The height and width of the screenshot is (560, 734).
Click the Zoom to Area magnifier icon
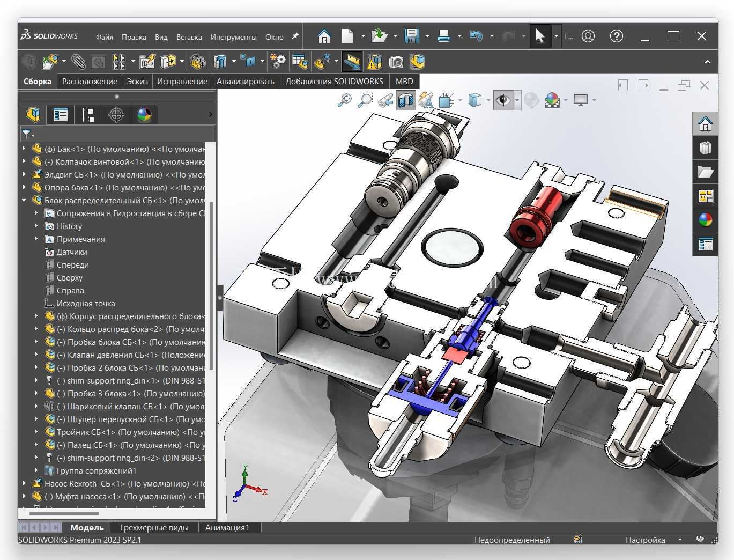365,100
